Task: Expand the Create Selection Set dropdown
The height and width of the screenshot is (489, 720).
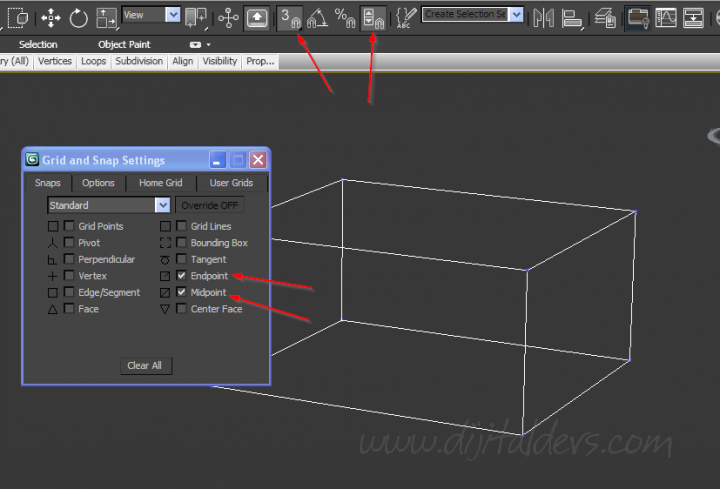Action: pos(516,15)
